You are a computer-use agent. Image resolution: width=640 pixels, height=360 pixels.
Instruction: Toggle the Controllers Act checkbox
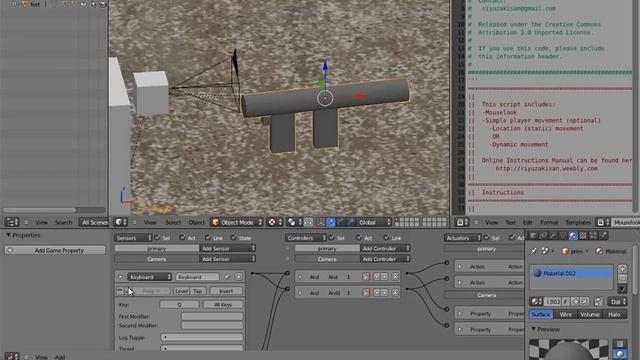tap(358, 238)
